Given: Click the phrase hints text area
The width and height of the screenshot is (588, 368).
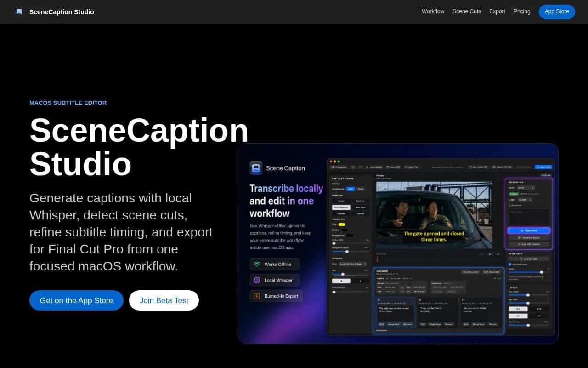Looking at the screenshot, I should coord(529,217).
